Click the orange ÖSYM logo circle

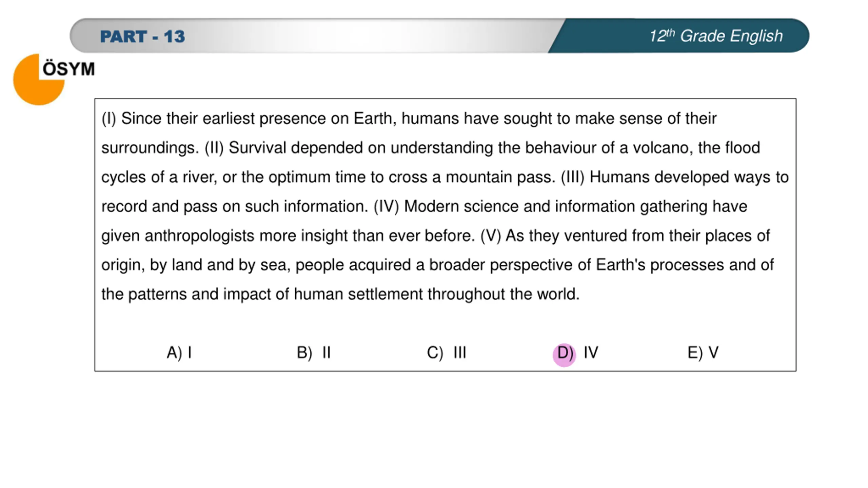38,79
